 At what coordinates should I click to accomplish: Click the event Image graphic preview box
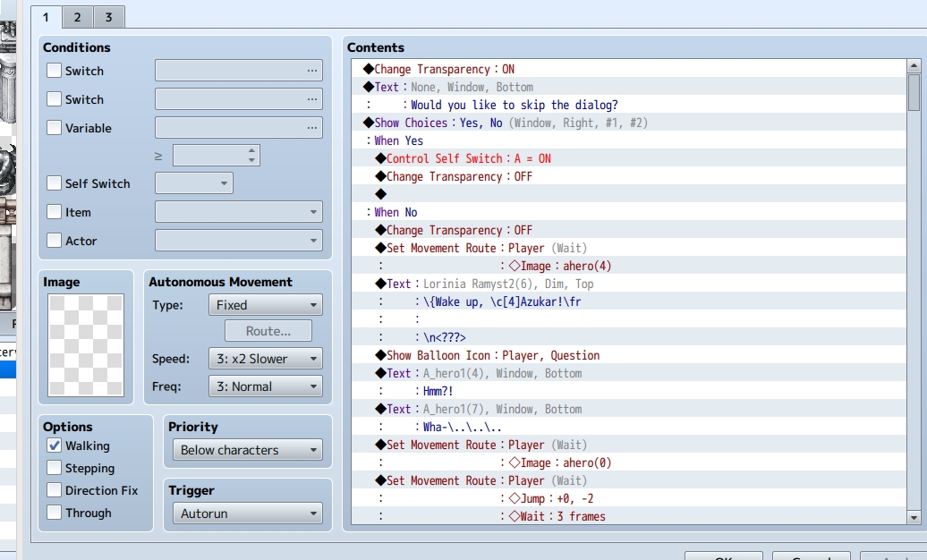click(x=86, y=345)
